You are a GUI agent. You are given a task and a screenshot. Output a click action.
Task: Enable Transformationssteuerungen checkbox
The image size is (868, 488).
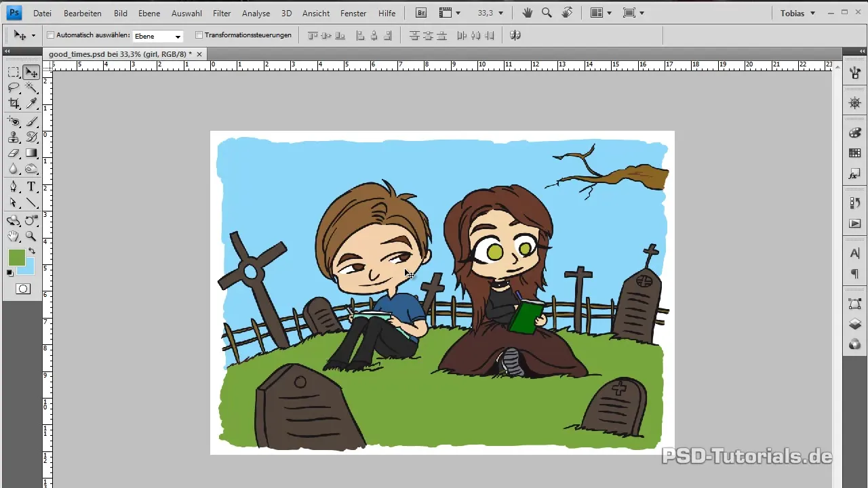pyautogui.click(x=199, y=35)
